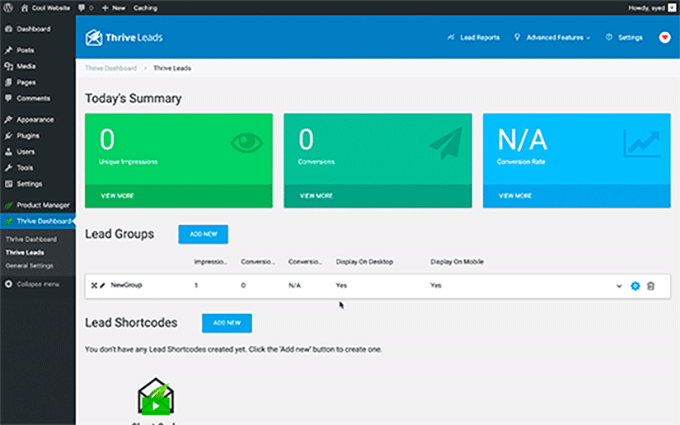The image size is (680, 425).
Task: Expand the NewGroup row chevron
Action: point(619,286)
